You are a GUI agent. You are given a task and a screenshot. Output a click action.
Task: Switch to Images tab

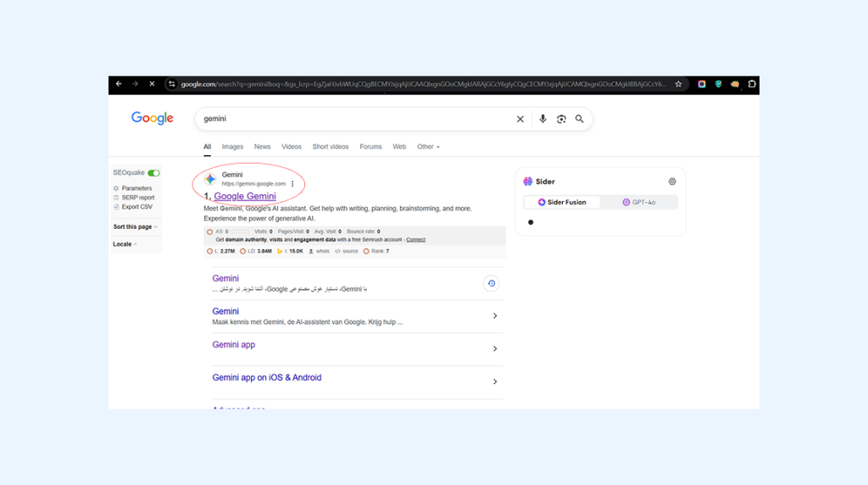tap(232, 147)
